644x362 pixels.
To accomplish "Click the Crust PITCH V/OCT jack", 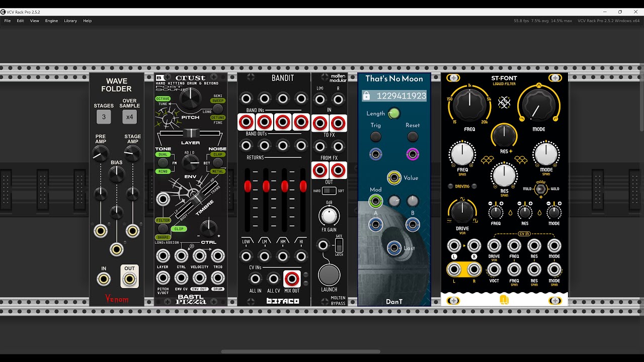I will click(x=163, y=278).
